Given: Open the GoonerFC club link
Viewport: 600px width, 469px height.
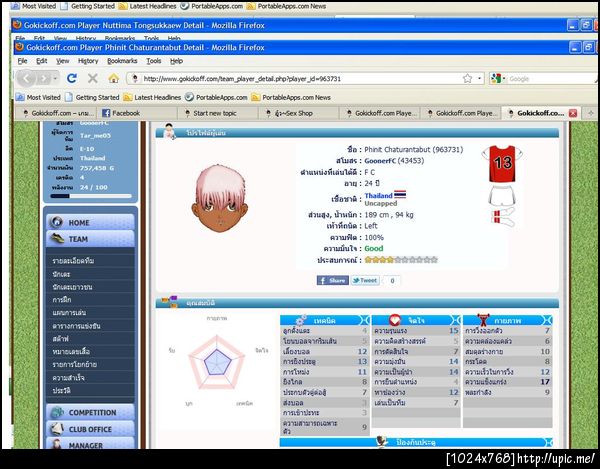Looking at the screenshot, I should (x=380, y=161).
